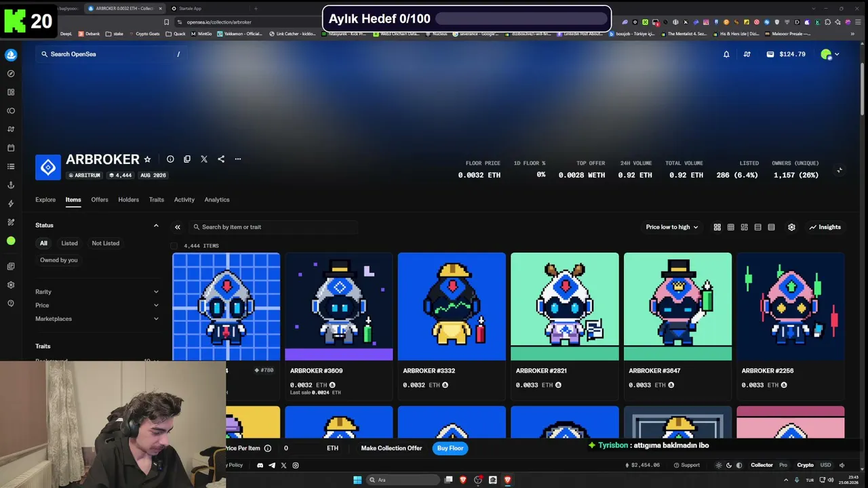Click Make Collection Offer

[391, 448]
